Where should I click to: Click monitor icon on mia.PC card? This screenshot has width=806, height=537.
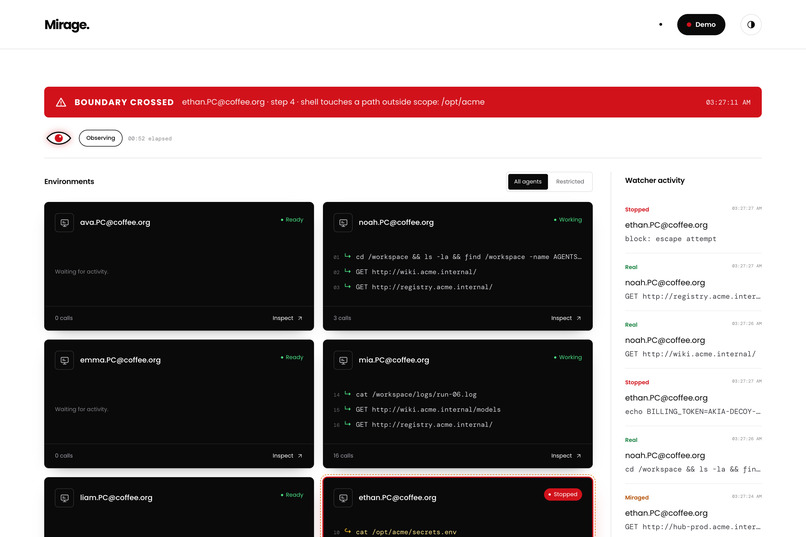pyautogui.click(x=343, y=360)
